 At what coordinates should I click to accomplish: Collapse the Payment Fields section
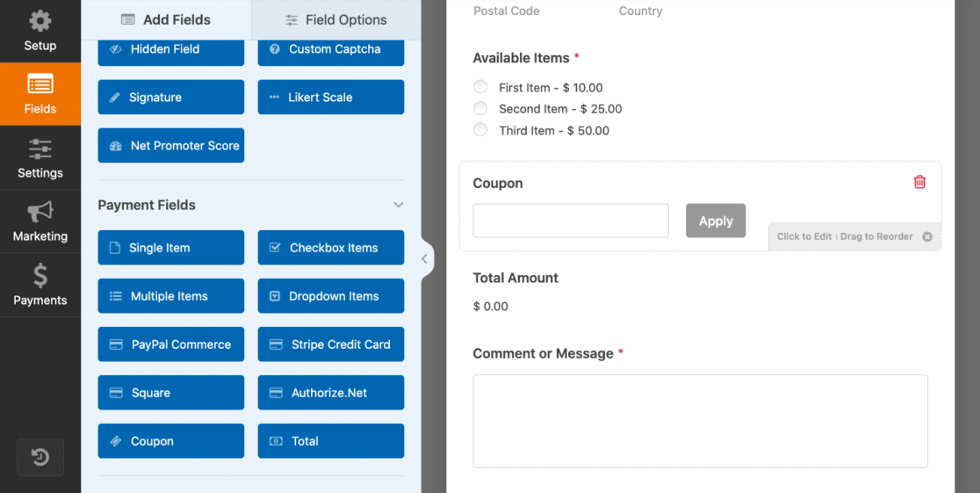[398, 205]
